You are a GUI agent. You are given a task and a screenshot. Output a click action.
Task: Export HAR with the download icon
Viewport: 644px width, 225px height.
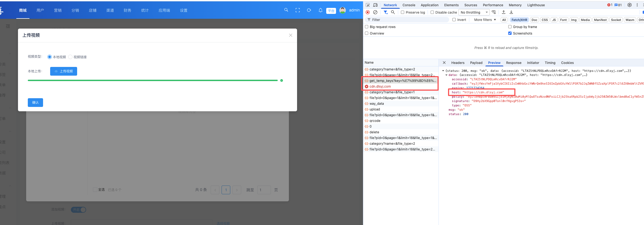511,12
